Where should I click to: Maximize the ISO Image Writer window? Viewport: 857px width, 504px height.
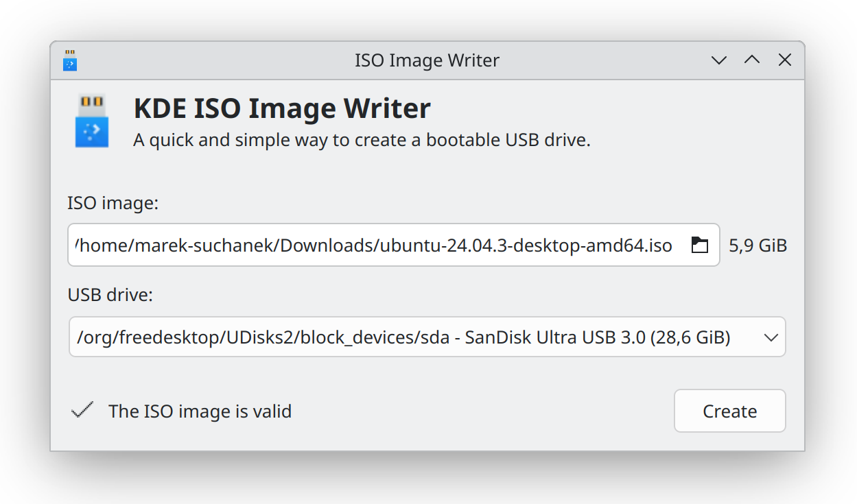752,60
